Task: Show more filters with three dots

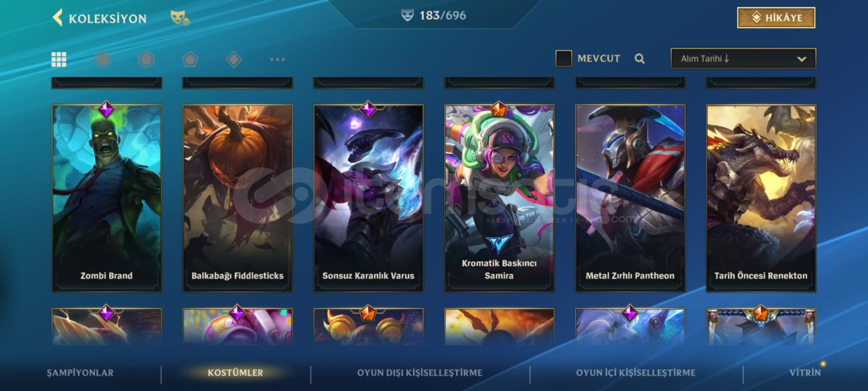Action: (x=277, y=59)
